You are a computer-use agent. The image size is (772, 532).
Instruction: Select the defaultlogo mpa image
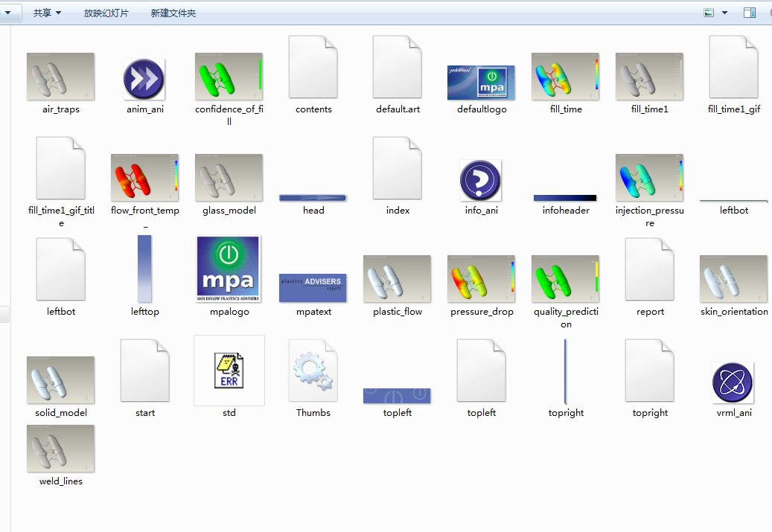[x=481, y=82]
